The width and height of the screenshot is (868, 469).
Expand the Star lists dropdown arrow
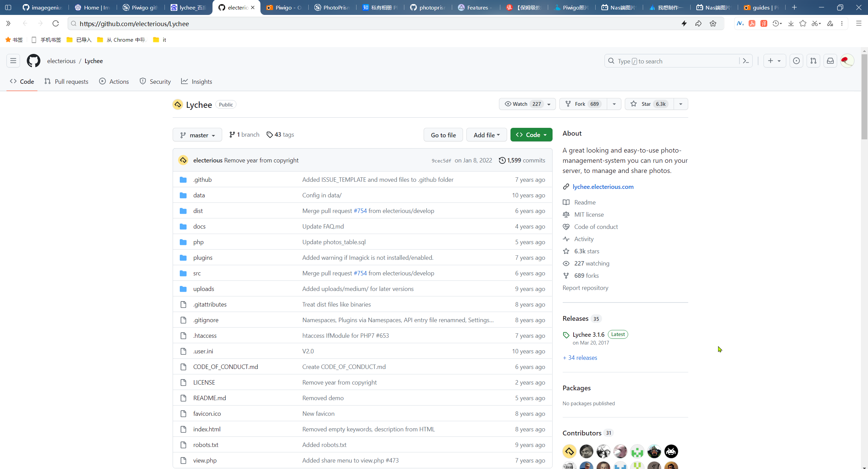(681, 104)
